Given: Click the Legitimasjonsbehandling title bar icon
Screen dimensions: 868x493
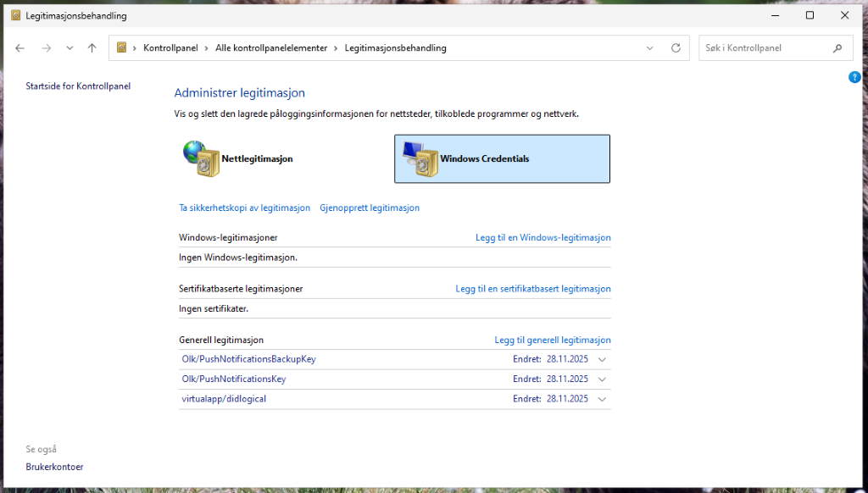Looking at the screenshot, I should click(x=15, y=15).
